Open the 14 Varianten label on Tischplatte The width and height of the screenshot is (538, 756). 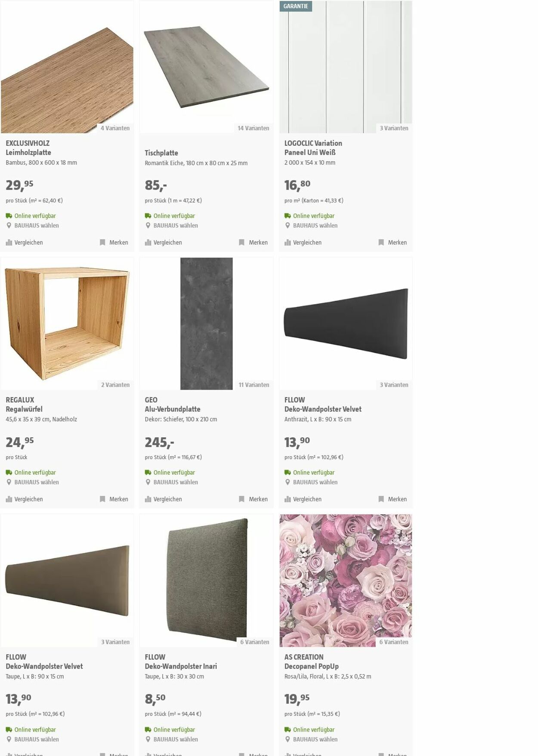pos(254,128)
